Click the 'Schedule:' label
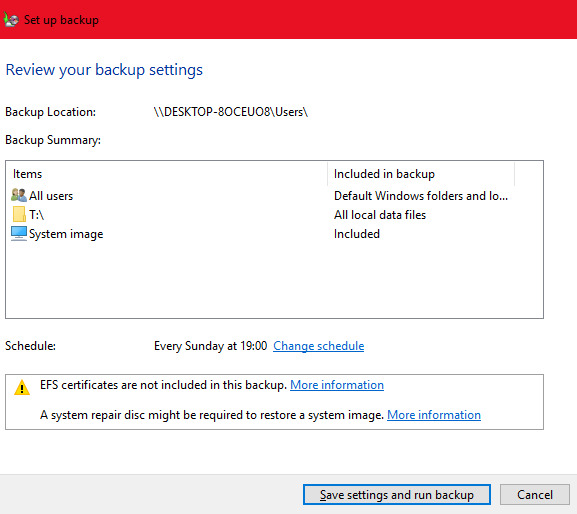The height and width of the screenshot is (514, 577). coord(30,346)
